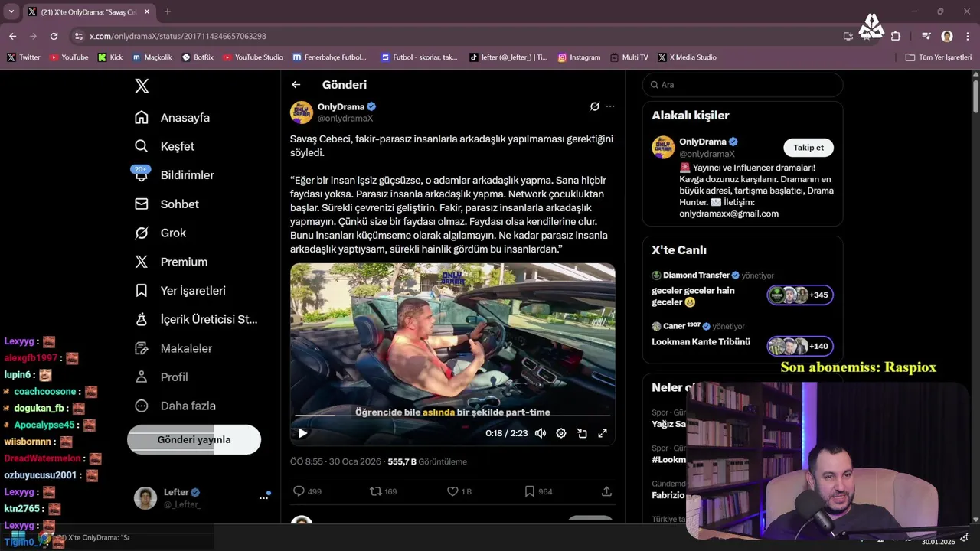
Task: Join the +140 listeners space
Action: 800,346
